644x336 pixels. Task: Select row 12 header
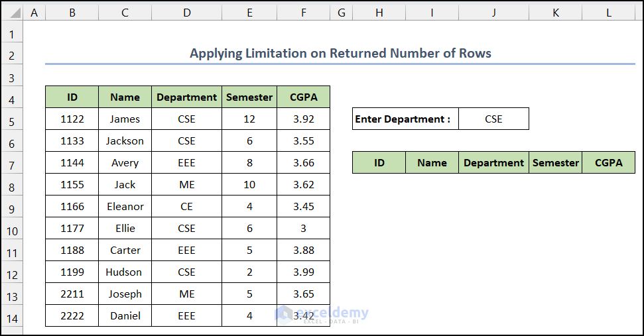click(12, 273)
